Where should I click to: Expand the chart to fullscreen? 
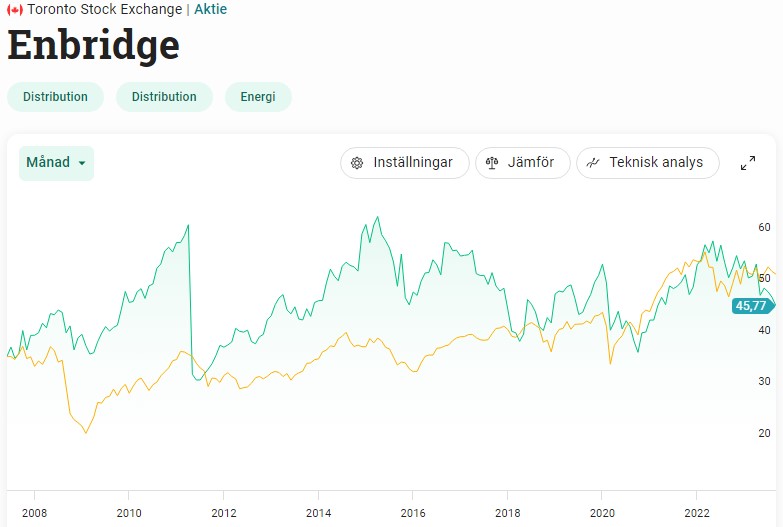[747, 163]
